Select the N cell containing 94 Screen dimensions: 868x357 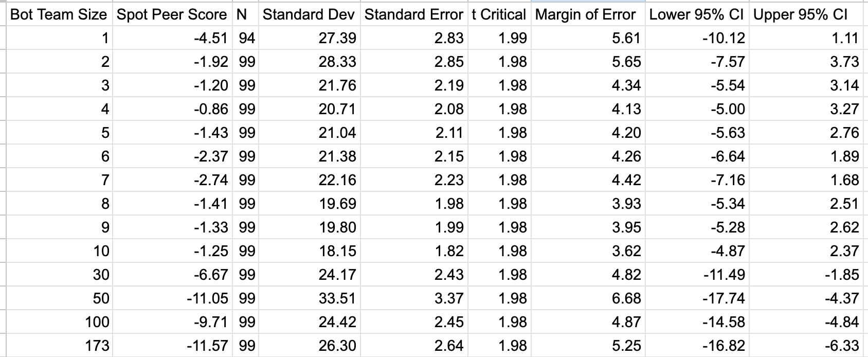click(x=246, y=38)
